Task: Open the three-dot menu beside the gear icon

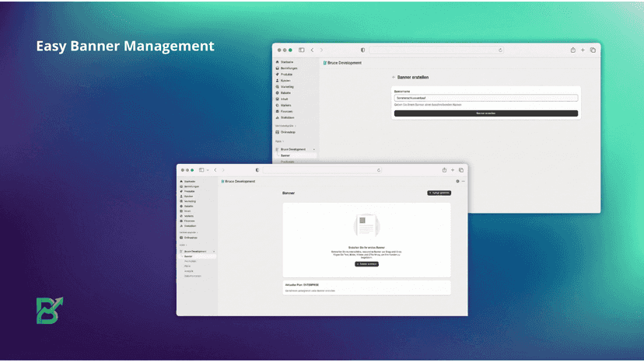Action: [x=464, y=181]
